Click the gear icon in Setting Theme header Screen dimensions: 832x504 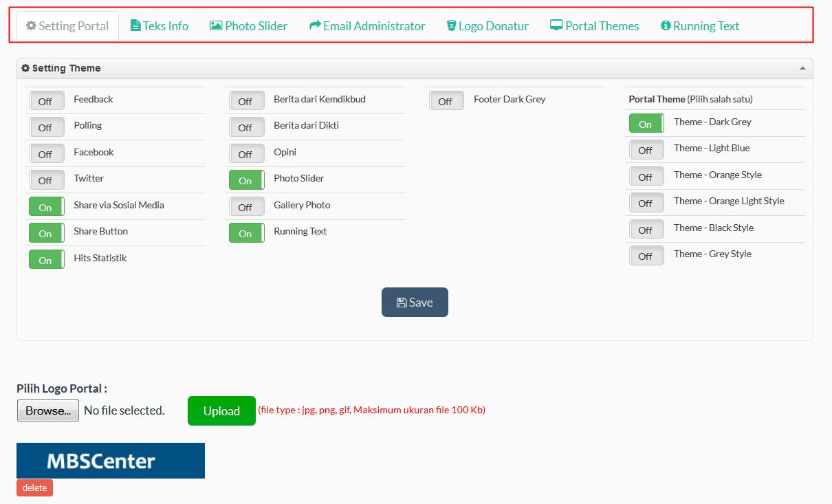click(x=25, y=68)
